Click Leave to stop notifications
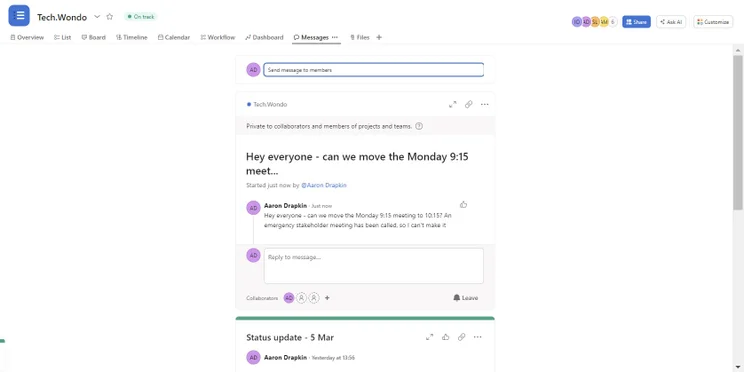This screenshot has height=372, width=744. (x=465, y=298)
